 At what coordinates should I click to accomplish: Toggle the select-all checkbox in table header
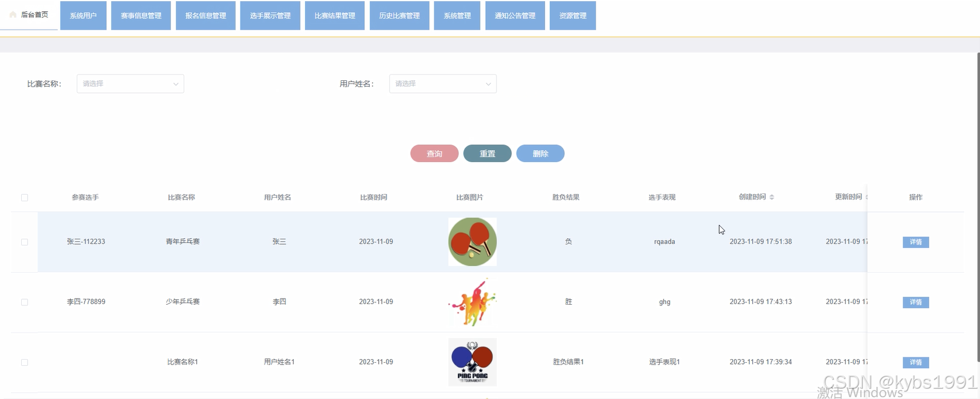click(25, 198)
